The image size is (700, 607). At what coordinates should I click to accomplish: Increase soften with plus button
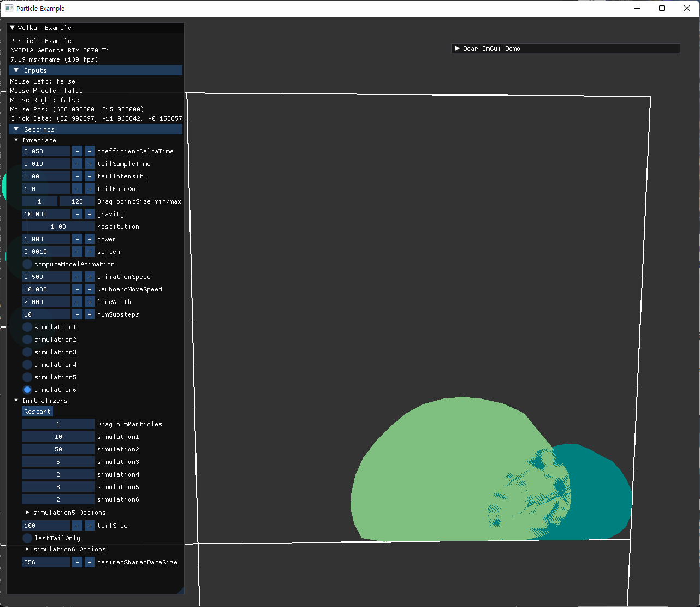(x=90, y=252)
